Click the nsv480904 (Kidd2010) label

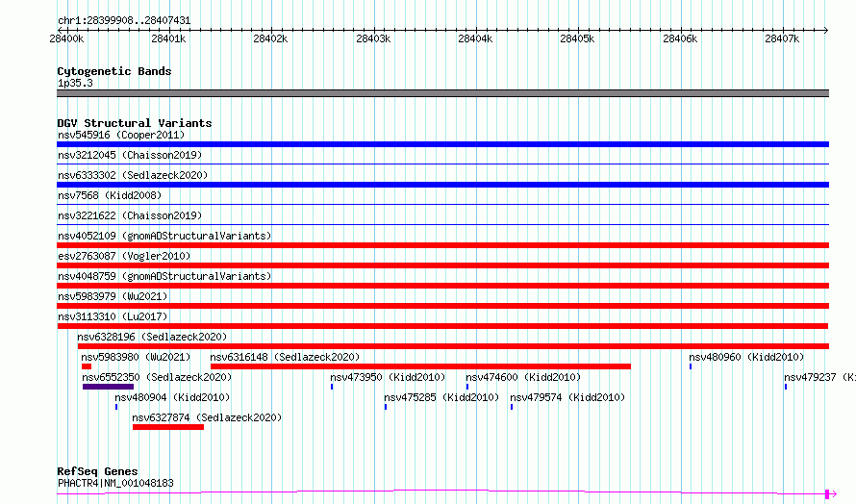172,397
